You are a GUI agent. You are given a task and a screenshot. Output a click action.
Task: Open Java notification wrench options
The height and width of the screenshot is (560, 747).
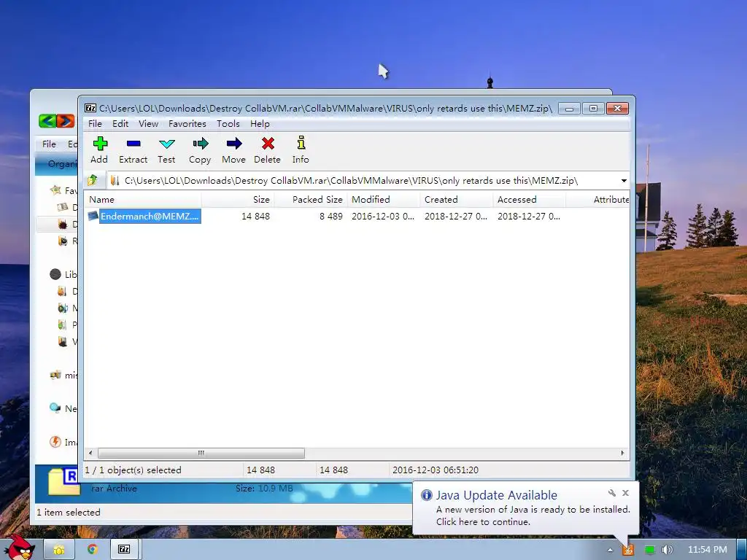612,493
